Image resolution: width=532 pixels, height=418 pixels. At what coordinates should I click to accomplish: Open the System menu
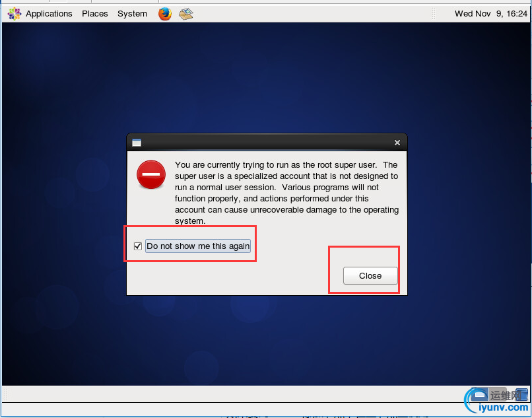[132, 14]
